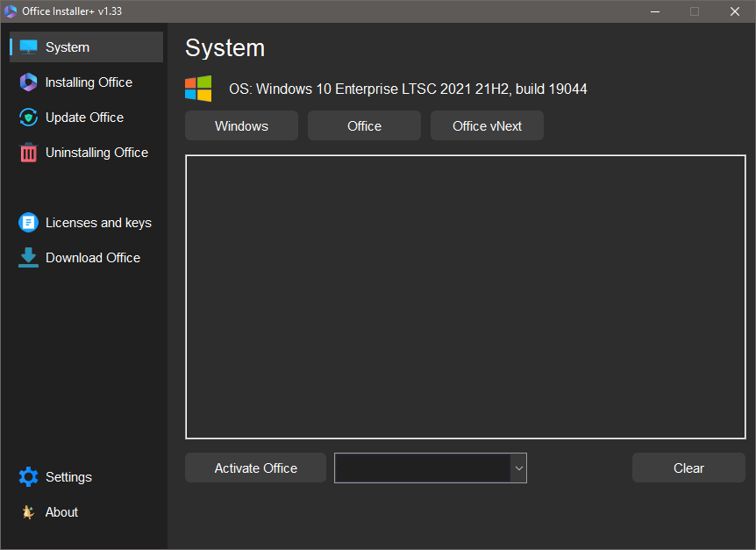The image size is (756, 550).
Task: Click the Licenses and keys document icon
Action: (29, 223)
